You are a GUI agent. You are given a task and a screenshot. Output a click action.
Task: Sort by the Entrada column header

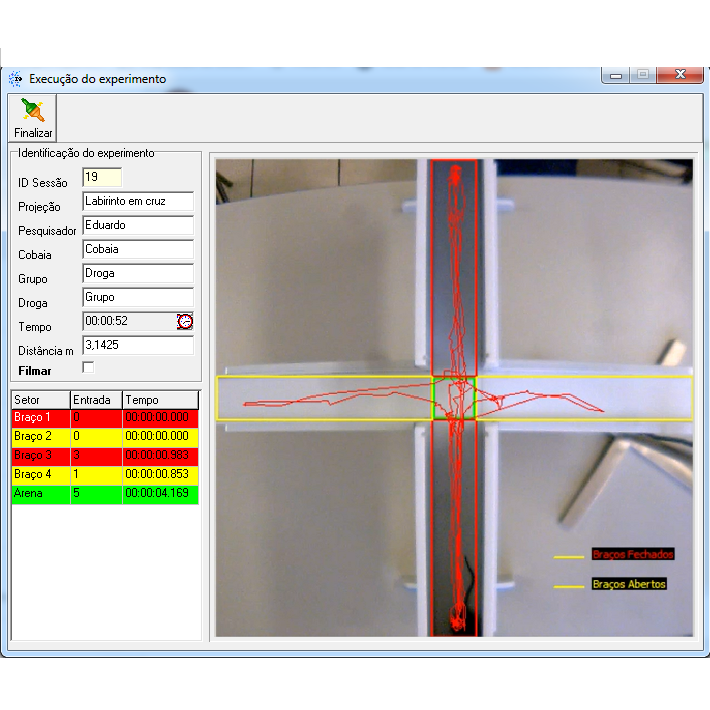[95, 400]
